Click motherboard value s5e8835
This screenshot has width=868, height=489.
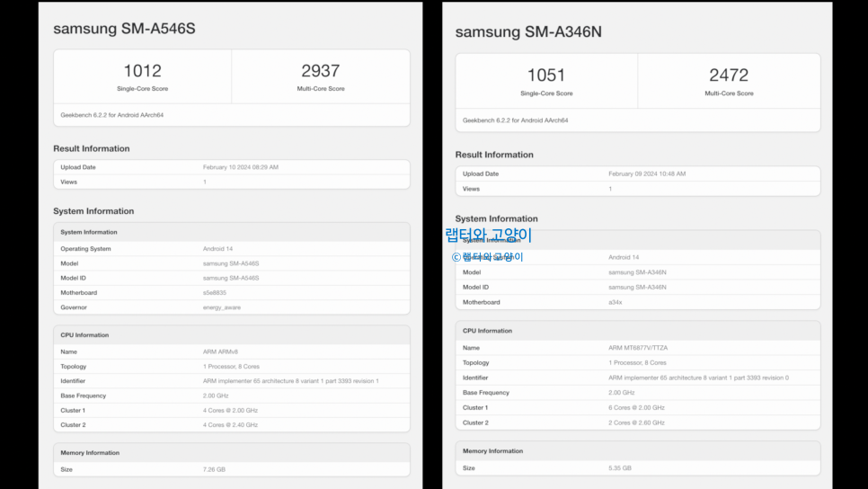point(214,293)
